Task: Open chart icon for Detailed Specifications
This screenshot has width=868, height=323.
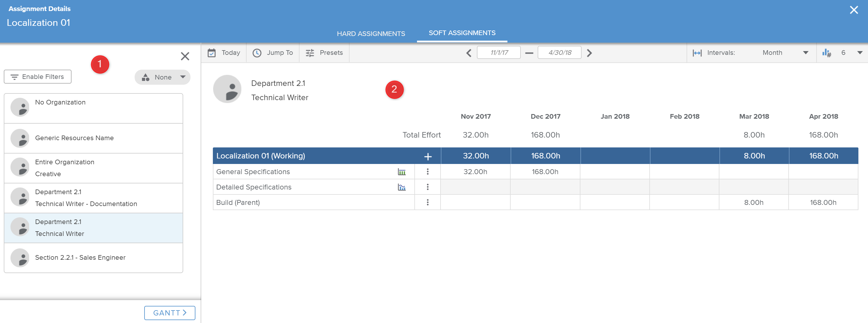Action: pos(401,187)
